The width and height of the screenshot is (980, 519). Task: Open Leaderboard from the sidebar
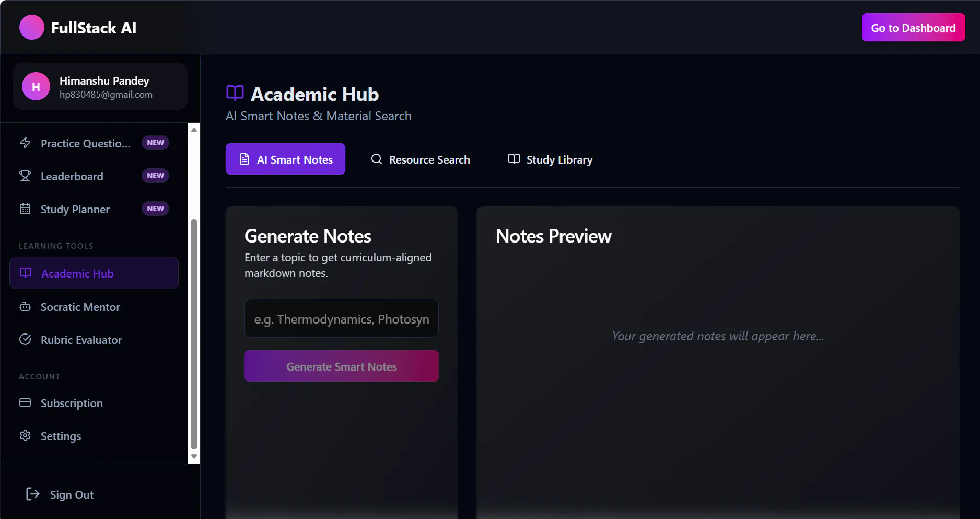94,176
